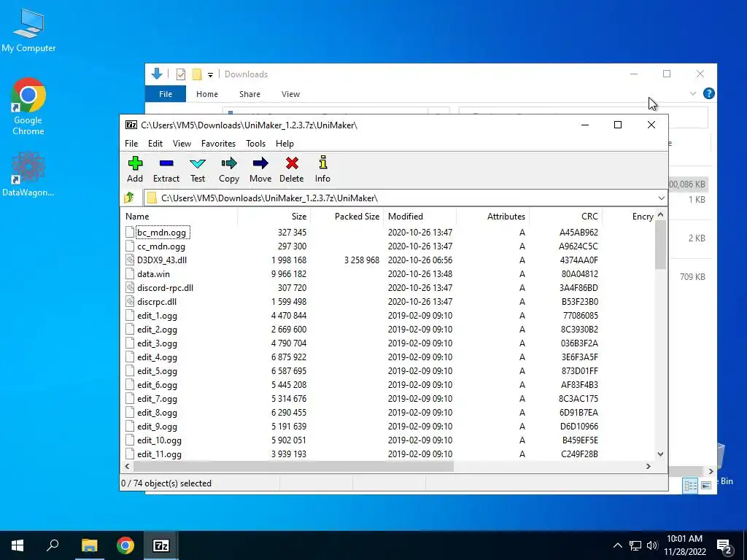Open the Edit menu in 7-Zip
747x560 pixels.
point(155,144)
